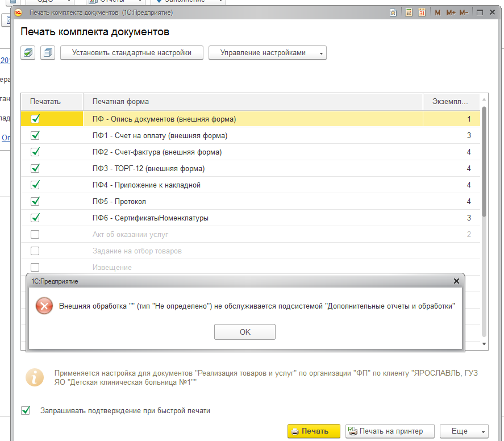Click Установить стандартные настройки button
This screenshot has width=504, height=441.
[x=131, y=53]
